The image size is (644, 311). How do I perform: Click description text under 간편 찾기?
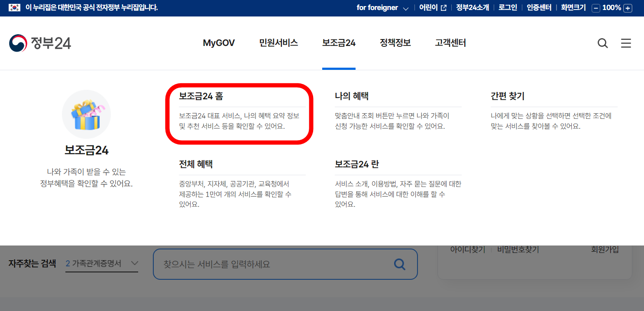(x=551, y=121)
